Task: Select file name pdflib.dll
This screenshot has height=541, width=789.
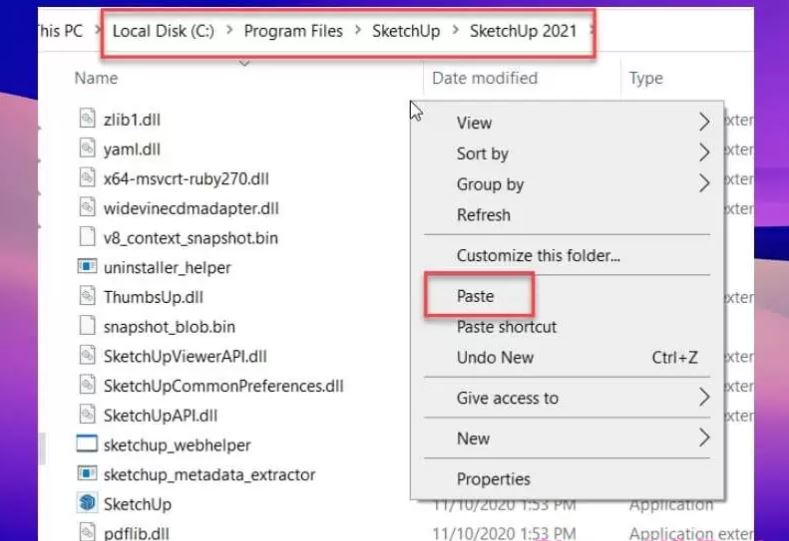Action: pyautogui.click(x=136, y=533)
